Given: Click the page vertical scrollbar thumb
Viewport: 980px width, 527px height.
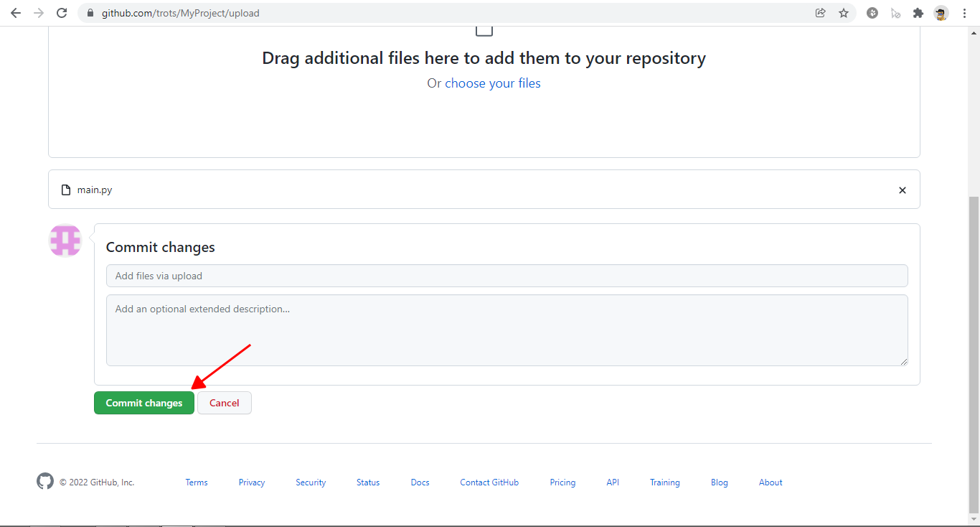Looking at the screenshot, I should [974, 354].
